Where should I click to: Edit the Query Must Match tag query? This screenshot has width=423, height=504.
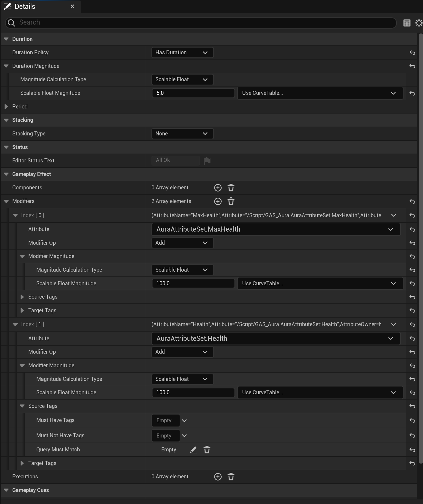193,450
